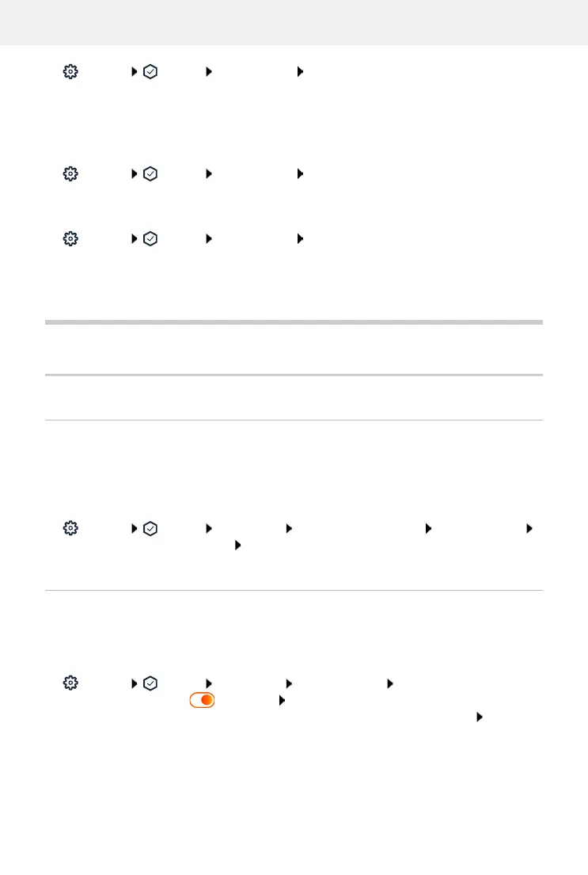Select the shield checkmark icon in the second row
The image size is (588, 875).
click(x=150, y=173)
